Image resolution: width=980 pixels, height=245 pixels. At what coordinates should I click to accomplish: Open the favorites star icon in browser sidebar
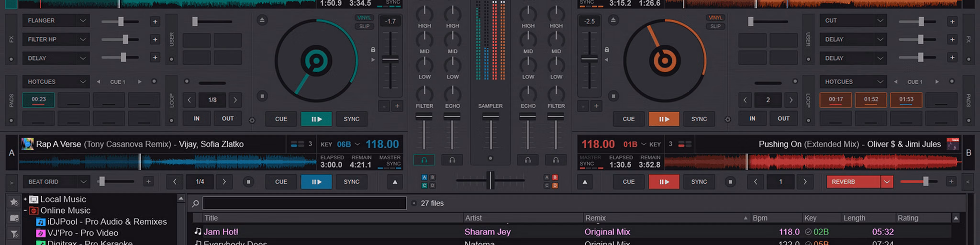(14, 202)
